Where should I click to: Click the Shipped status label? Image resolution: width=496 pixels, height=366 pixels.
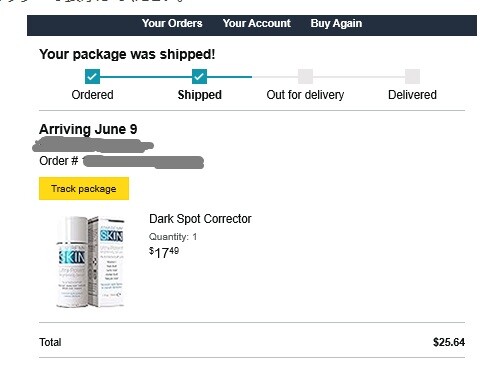coord(200,95)
